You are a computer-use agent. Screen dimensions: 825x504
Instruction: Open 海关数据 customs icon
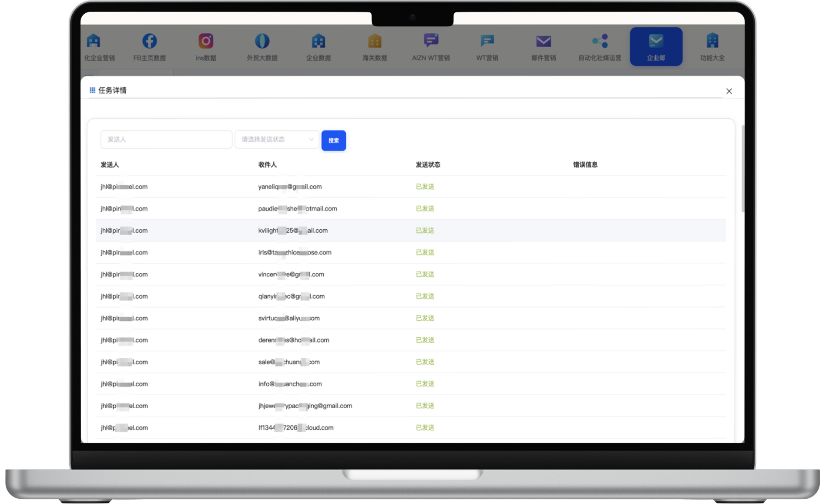[375, 41]
